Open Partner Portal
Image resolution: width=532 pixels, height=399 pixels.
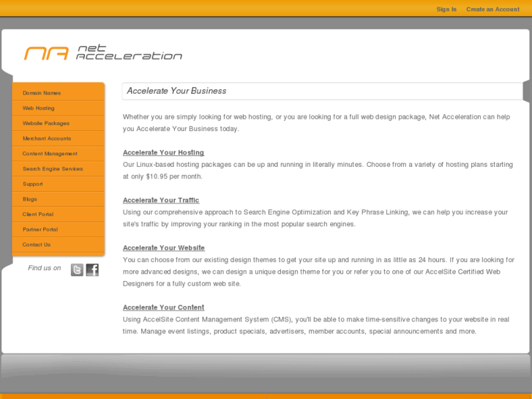pos(59,230)
